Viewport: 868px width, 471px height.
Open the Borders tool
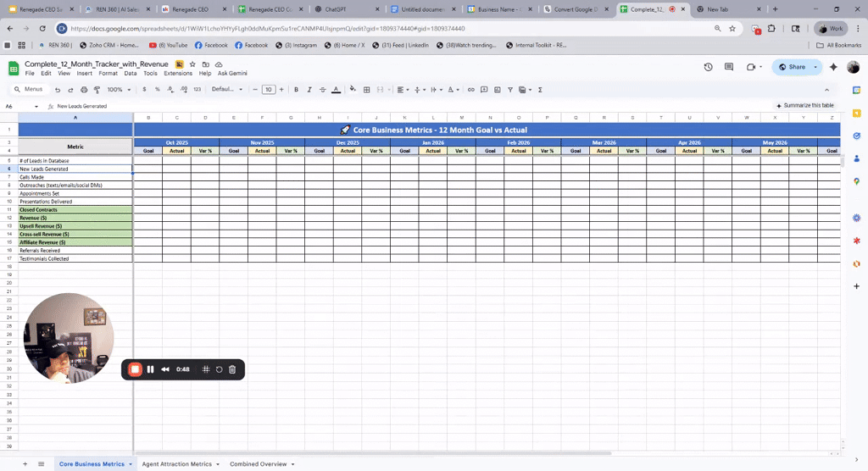click(366, 90)
